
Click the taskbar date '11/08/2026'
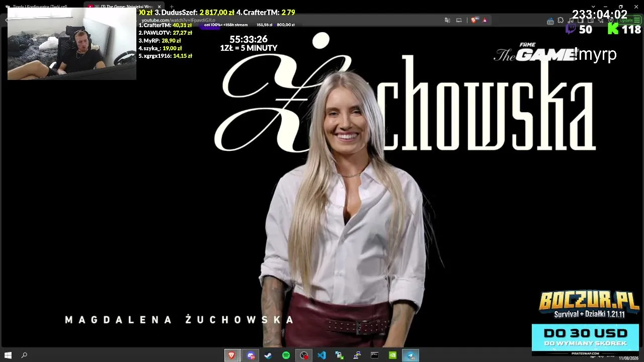coord(629,358)
